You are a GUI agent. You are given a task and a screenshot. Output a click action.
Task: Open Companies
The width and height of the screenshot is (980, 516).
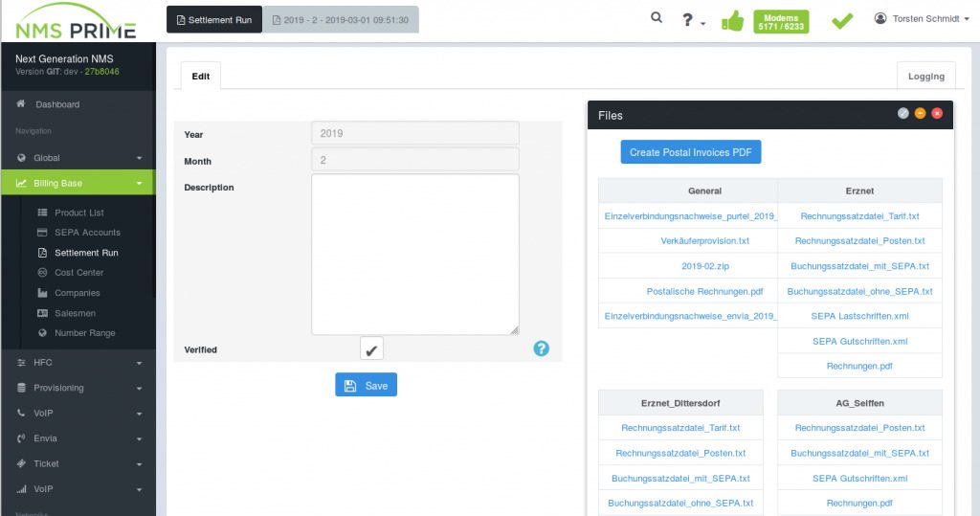[x=78, y=293]
